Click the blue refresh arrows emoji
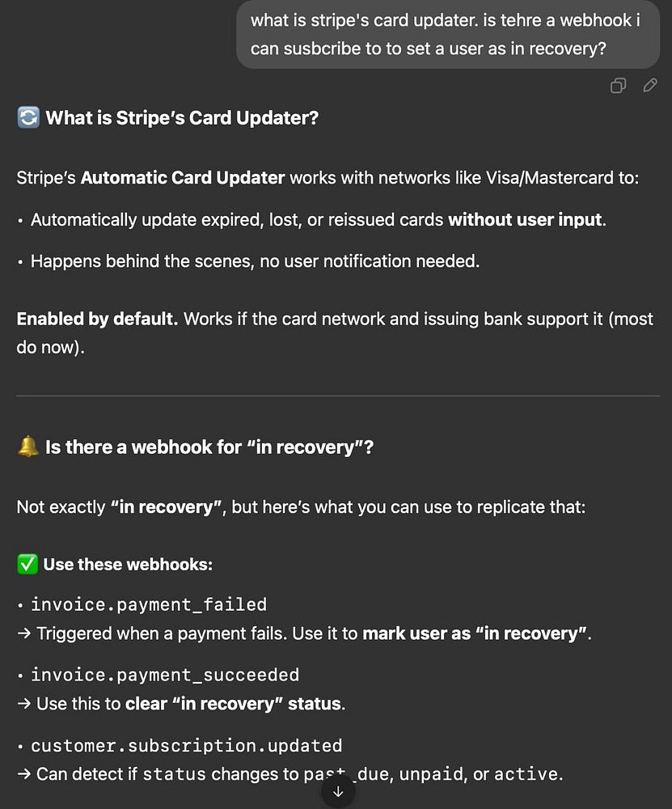672x809 pixels. point(27,118)
